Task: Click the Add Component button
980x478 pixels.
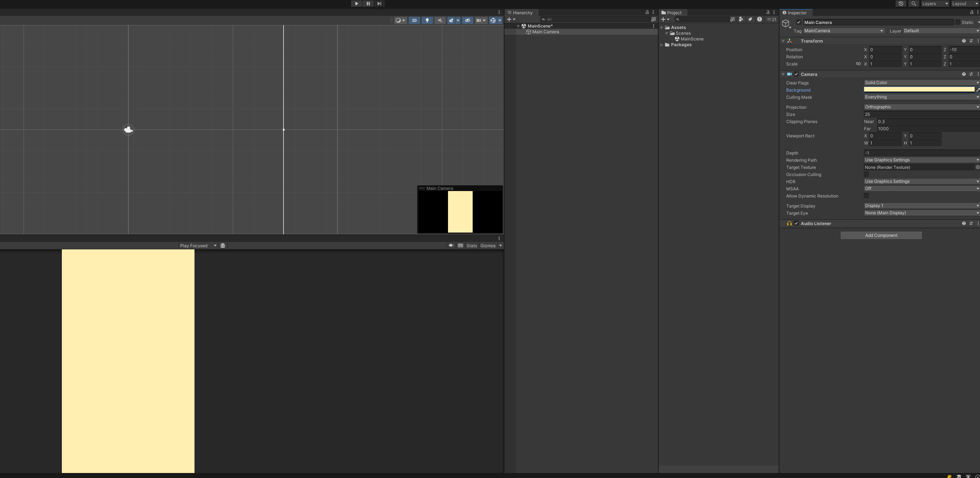Action: click(881, 235)
